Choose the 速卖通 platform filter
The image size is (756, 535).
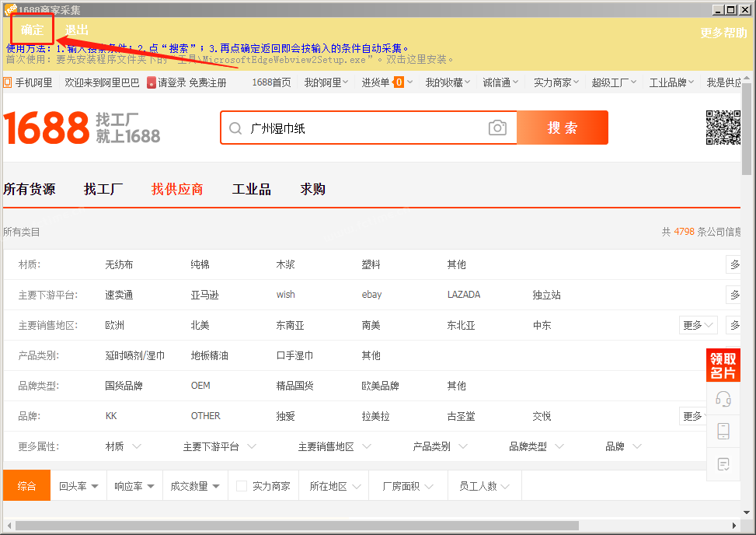(119, 295)
